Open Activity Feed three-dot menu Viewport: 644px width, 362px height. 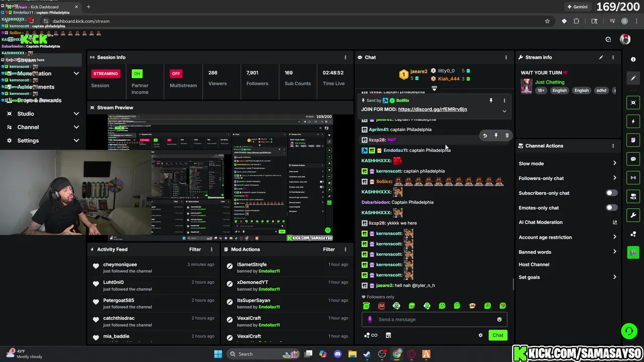211,249
